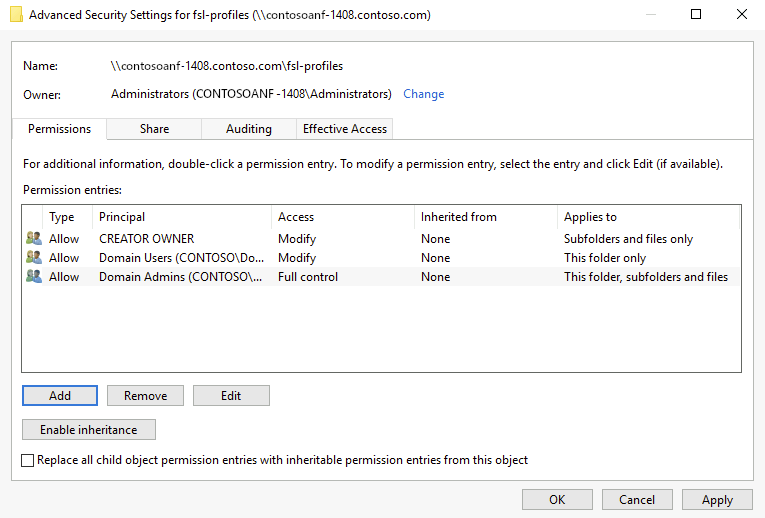The image size is (765, 518).
Task: Click the Domain Admins principal icon
Action: coord(34,277)
